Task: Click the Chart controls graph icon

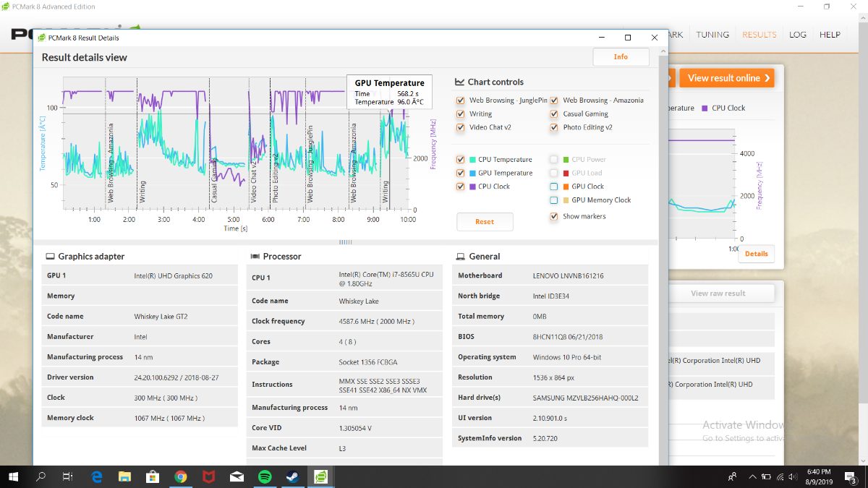Action: pyautogui.click(x=460, y=82)
